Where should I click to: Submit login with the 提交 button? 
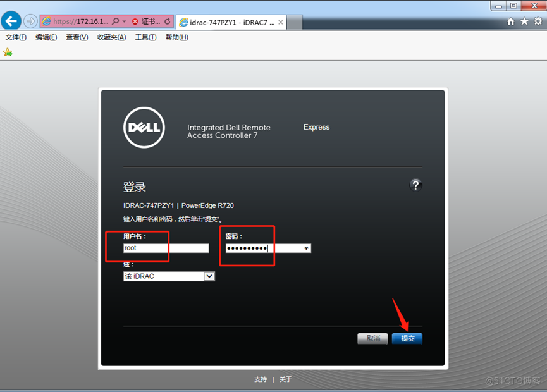(407, 338)
